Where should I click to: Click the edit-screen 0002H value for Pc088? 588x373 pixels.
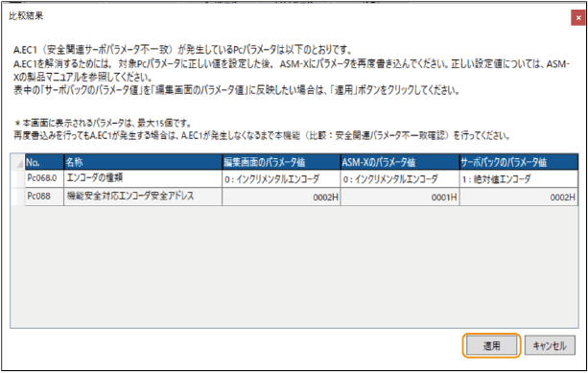(x=281, y=197)
